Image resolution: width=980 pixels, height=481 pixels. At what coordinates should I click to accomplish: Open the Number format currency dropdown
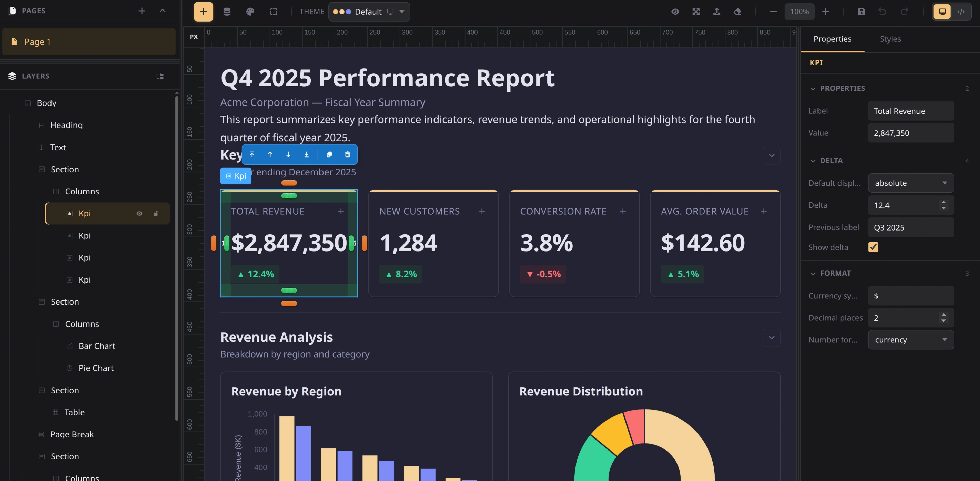pyautogui.click(x=911, y=340)
